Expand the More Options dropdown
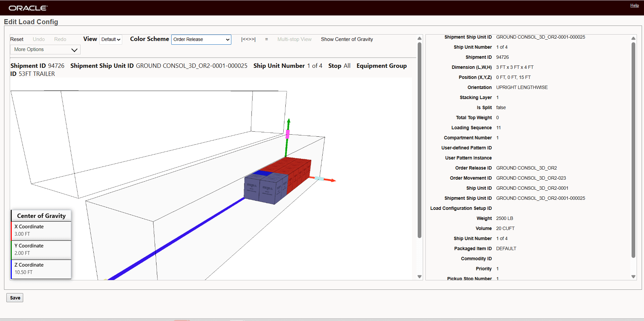This screenshot has width=644, height=321. point(45,49)
